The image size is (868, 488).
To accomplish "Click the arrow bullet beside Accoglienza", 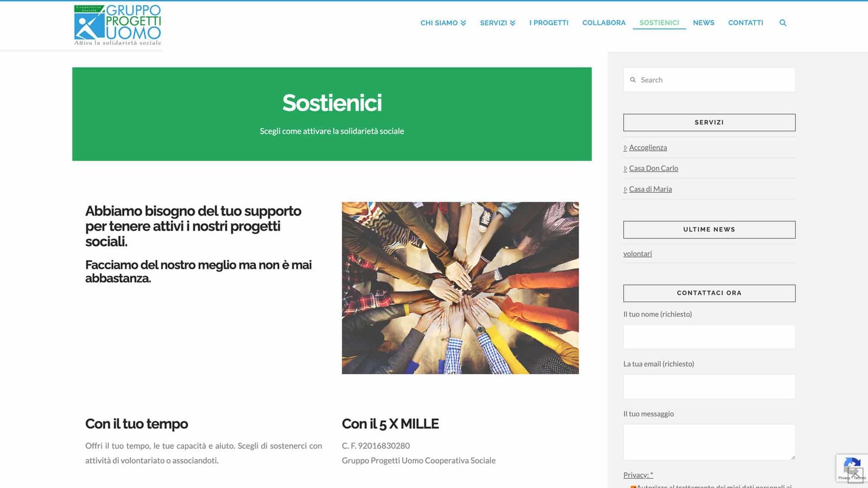I will point(626,148).
